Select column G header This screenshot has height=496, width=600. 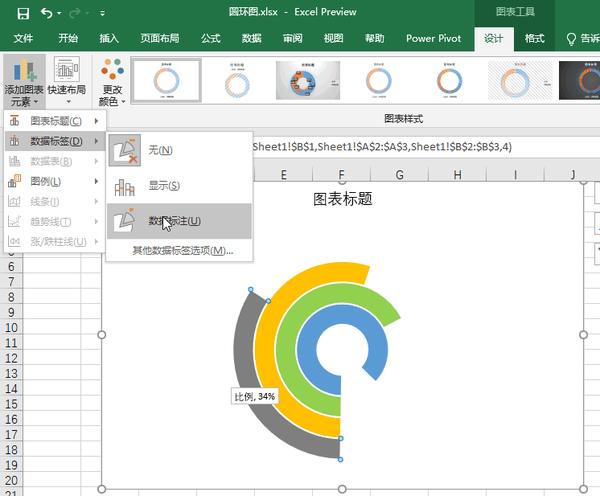399,175
